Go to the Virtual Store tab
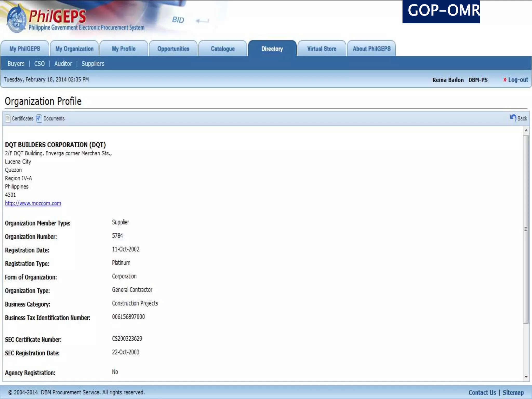This screenshot has height=399, width=532. click(x=322, y=49)
